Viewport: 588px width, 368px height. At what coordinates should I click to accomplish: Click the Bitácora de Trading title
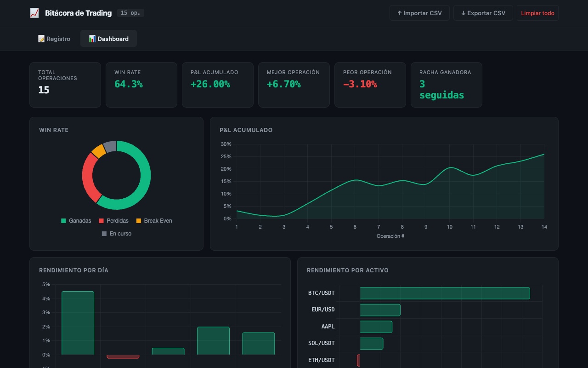pos(78,13)
